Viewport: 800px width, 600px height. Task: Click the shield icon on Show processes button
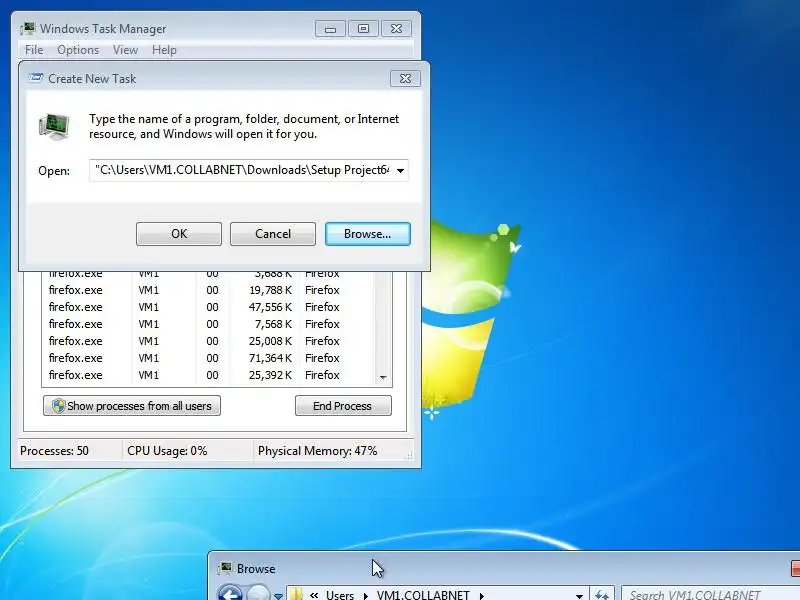pos(59,406)
